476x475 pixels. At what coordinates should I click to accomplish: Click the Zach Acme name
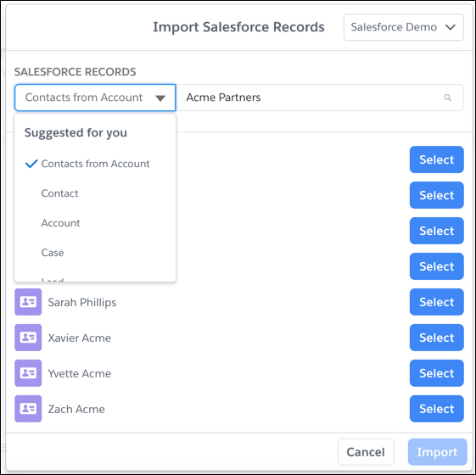(x=76, y=409)
